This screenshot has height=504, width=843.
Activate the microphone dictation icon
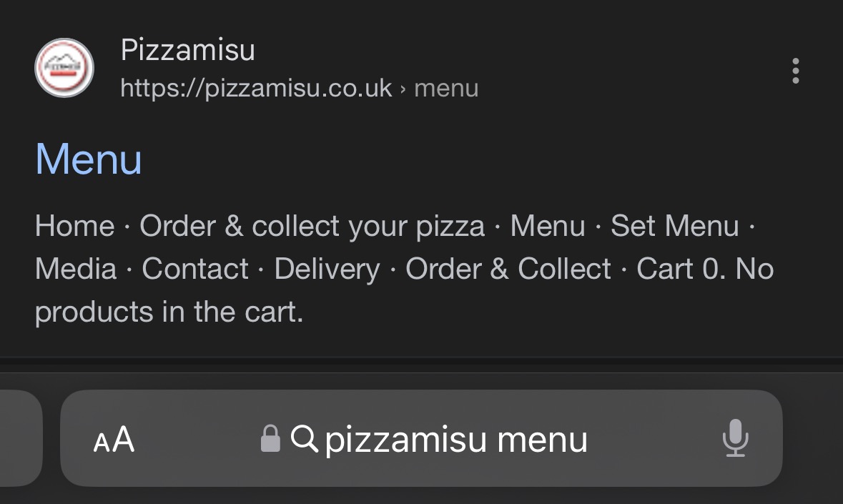(736, 439)
